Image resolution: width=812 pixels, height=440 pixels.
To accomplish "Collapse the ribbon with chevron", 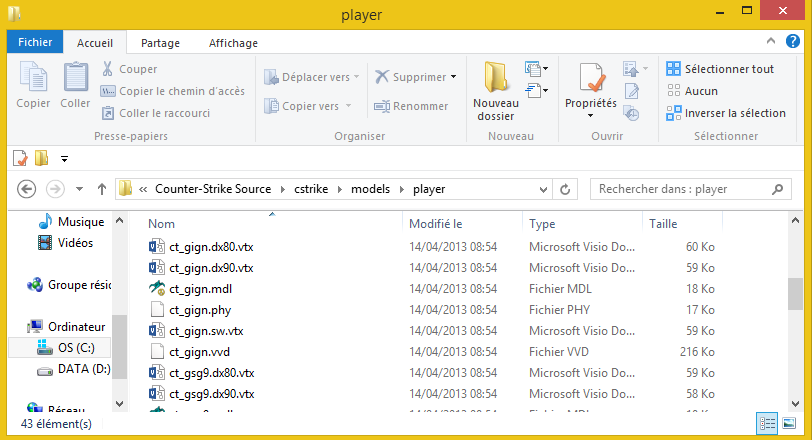I will click(x=771, y=41).
